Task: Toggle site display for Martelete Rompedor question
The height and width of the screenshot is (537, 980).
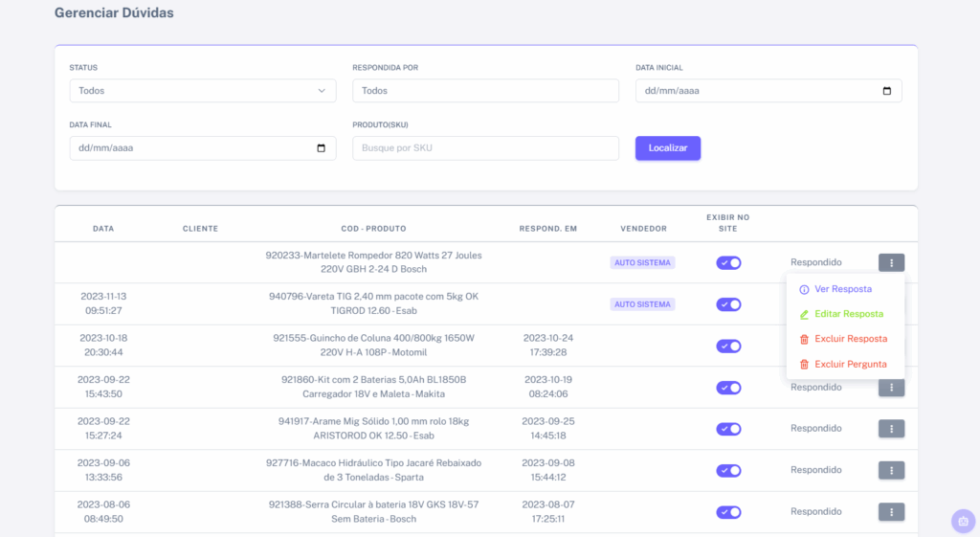Action: tap(728, 262)
